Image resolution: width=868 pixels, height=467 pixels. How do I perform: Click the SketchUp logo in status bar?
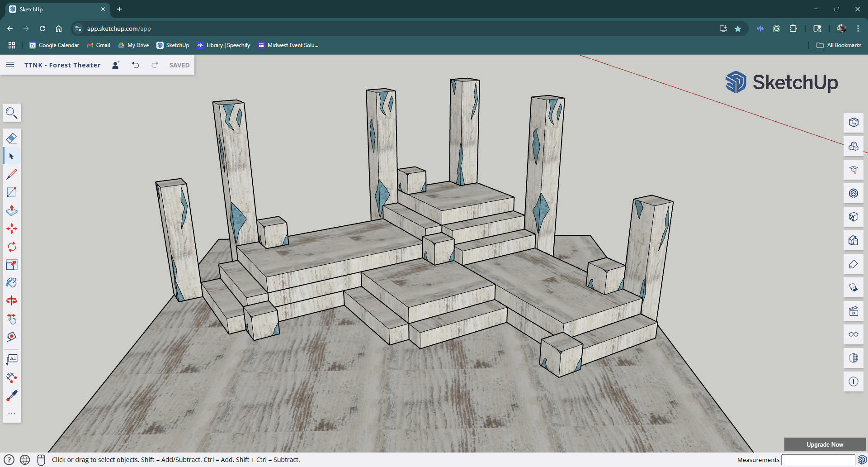862,460
